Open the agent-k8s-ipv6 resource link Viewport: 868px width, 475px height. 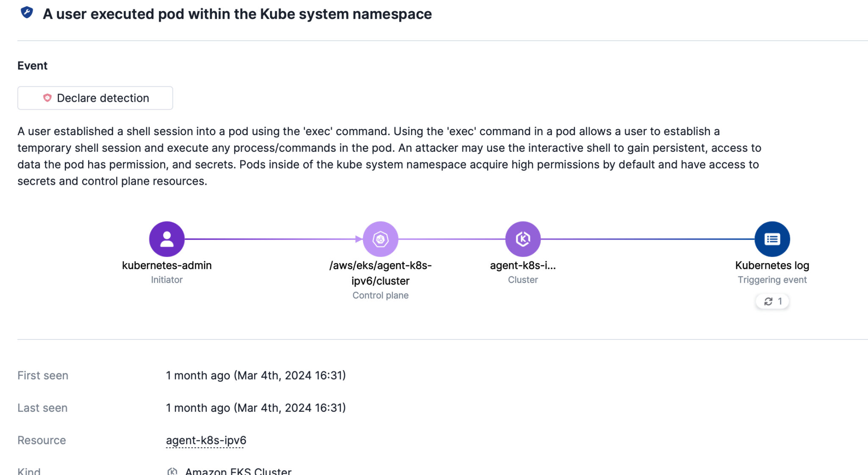[206, 440]
